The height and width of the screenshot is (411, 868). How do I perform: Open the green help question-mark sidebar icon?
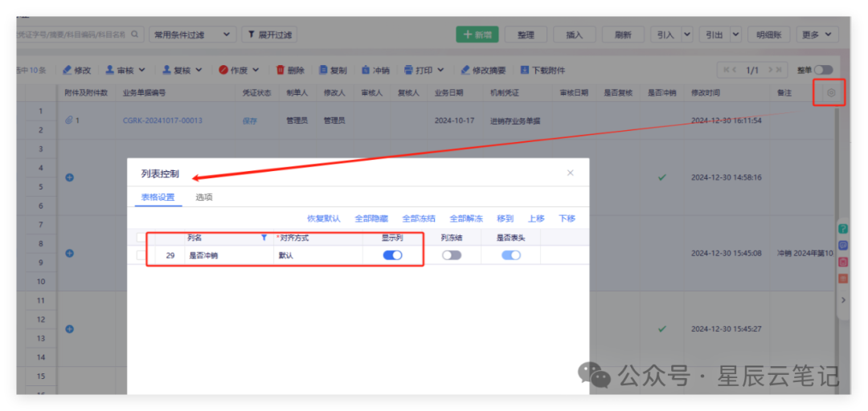coord(843,229)
